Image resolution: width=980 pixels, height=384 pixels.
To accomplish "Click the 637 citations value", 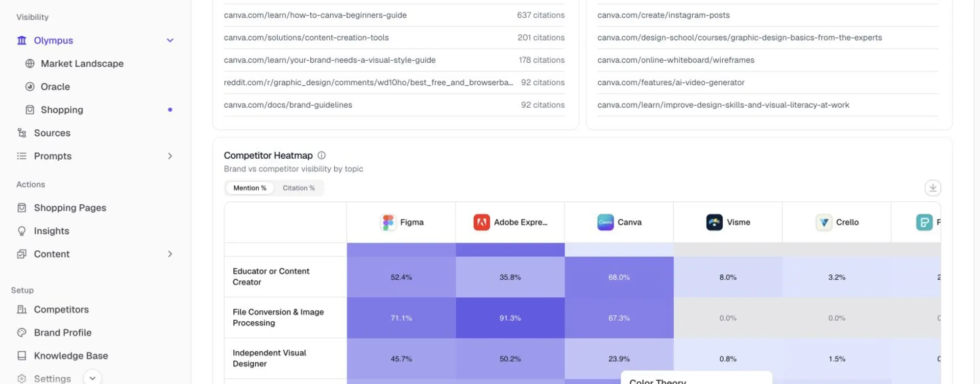I will click(x=540, y=15).
